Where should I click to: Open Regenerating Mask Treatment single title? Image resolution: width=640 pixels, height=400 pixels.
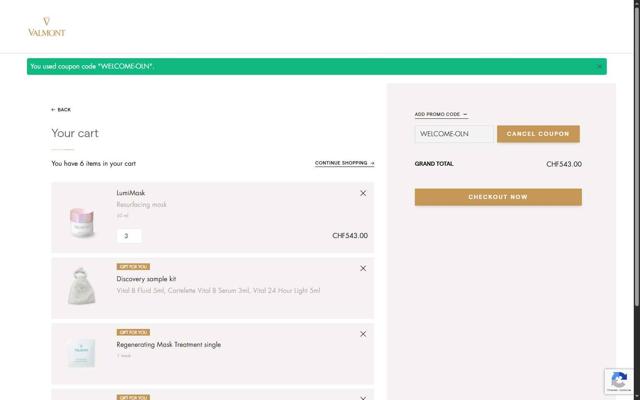(169, 344)
